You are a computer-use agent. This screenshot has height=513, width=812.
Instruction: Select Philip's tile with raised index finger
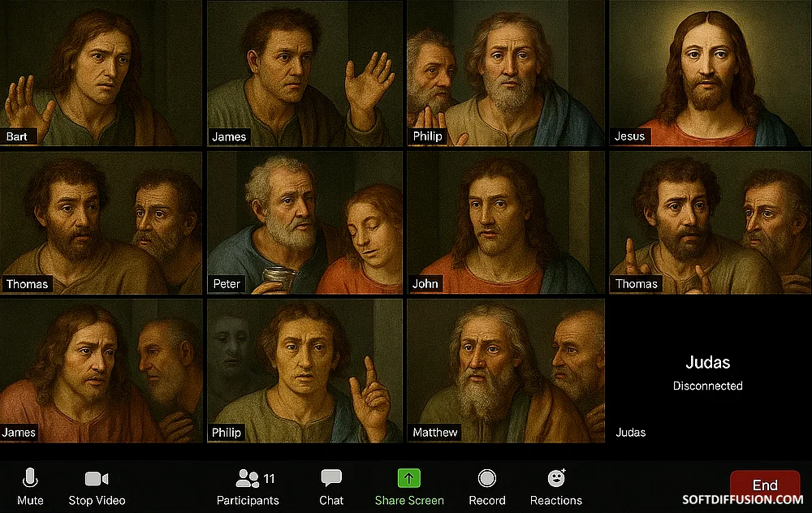(305, 371)
